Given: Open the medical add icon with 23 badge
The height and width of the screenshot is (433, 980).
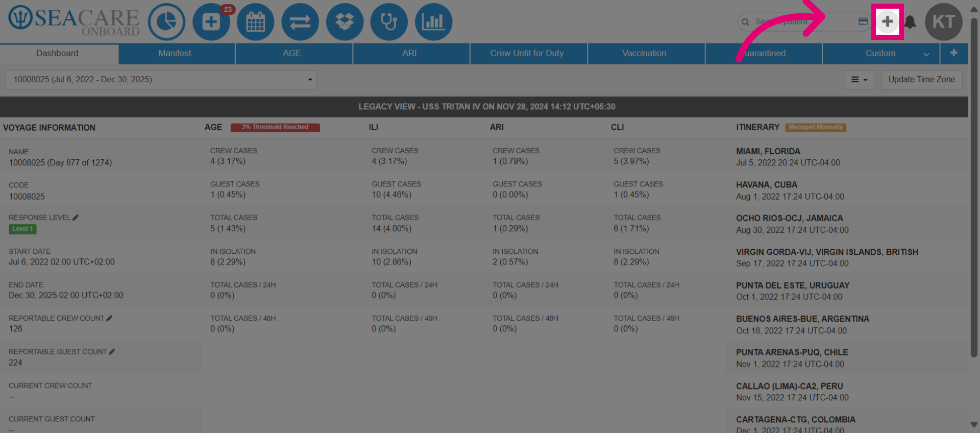Looking at the screenshot, I should point(211,22).
